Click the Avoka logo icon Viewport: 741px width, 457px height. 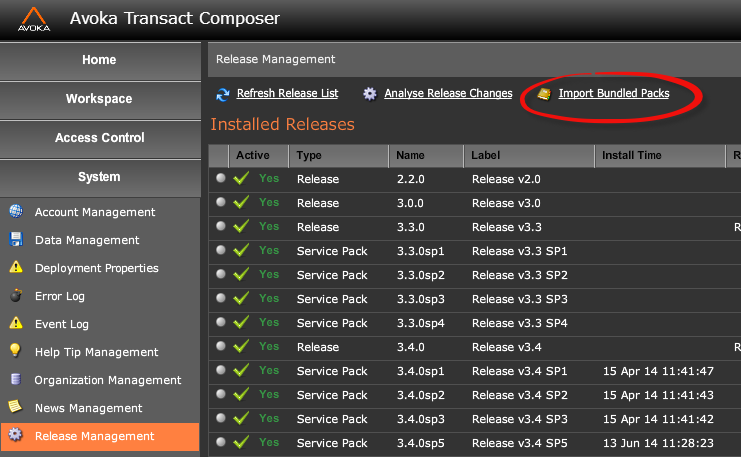(34, 19)
